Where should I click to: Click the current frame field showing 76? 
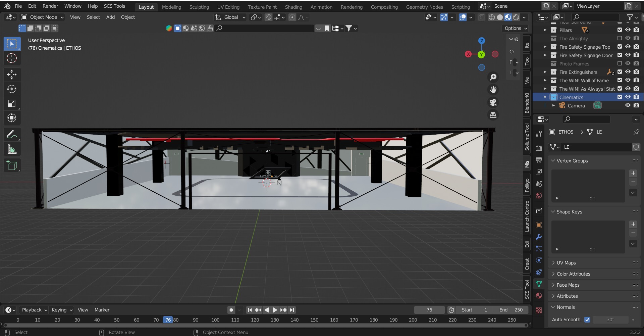coord(429,310)
